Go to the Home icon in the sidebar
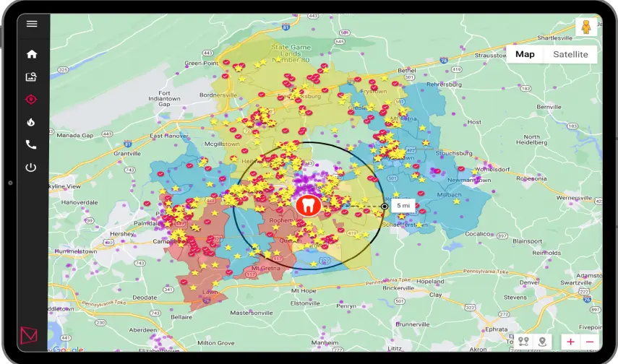The height and width of the screenshot is (364, 618). click(32, 54)
